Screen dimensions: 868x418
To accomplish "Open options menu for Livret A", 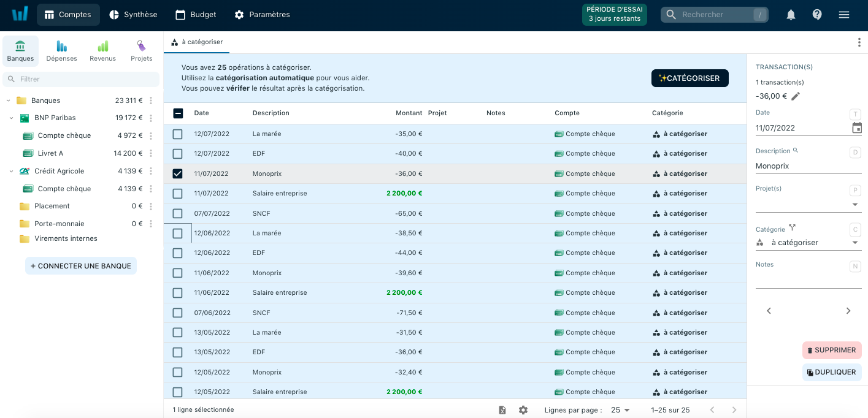I will coord(151,153).
